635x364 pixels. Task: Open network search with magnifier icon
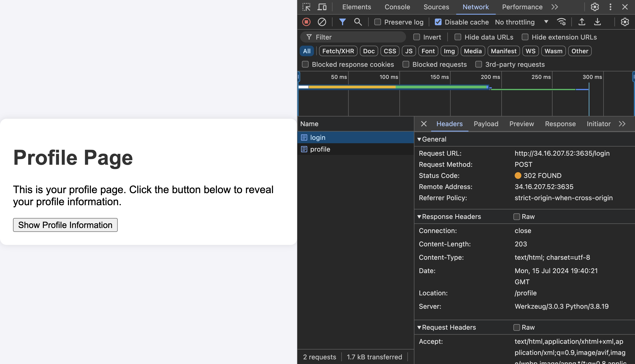(x=358, y=22)
